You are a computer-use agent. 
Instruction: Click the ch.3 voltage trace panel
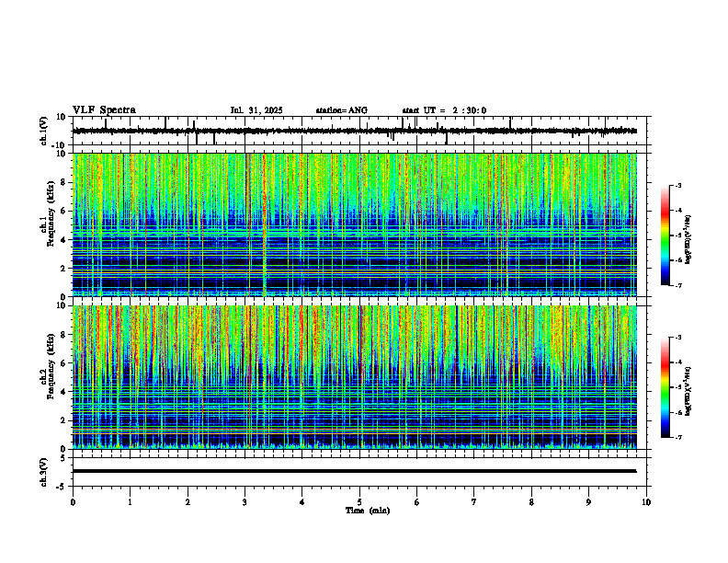361,472
